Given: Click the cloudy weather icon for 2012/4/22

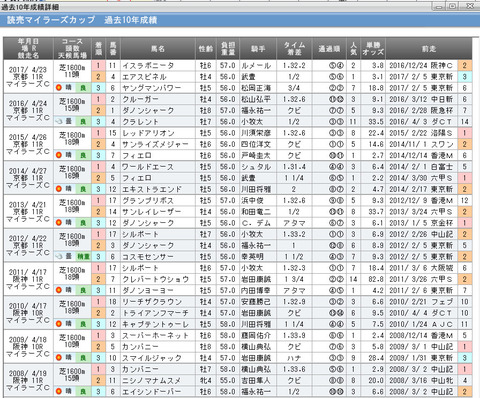Looking at the screenshot, I should pos(59,256).
